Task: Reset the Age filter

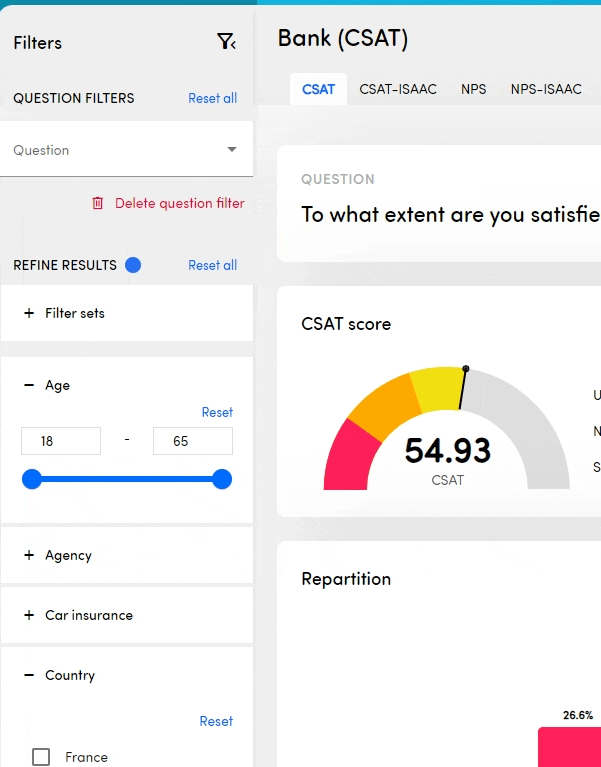Action: [217, 412]
